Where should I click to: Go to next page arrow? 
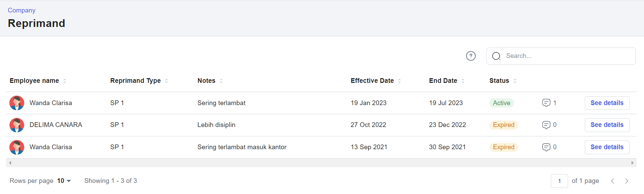pos(627,181)
